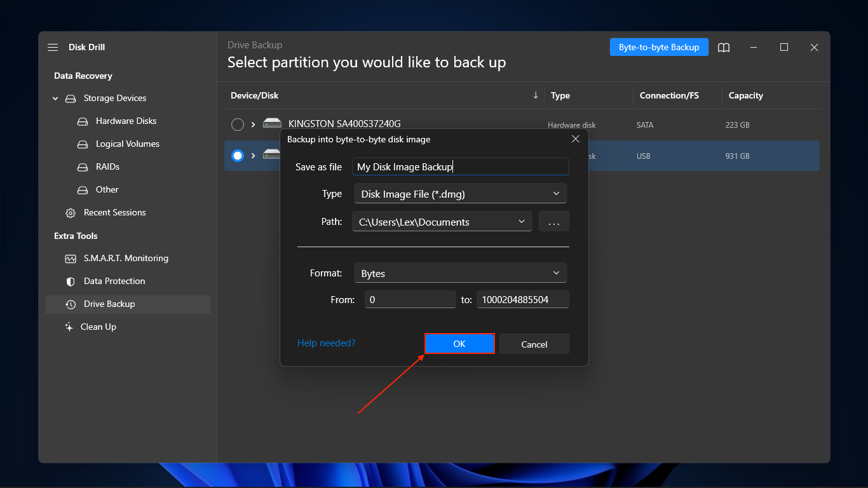
Task: Confirm the backup with OK
Action: (x=459, y=344)
